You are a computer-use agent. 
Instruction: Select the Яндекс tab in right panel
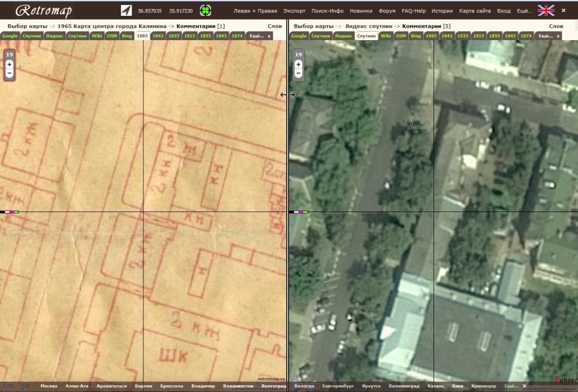pos(344,36)
